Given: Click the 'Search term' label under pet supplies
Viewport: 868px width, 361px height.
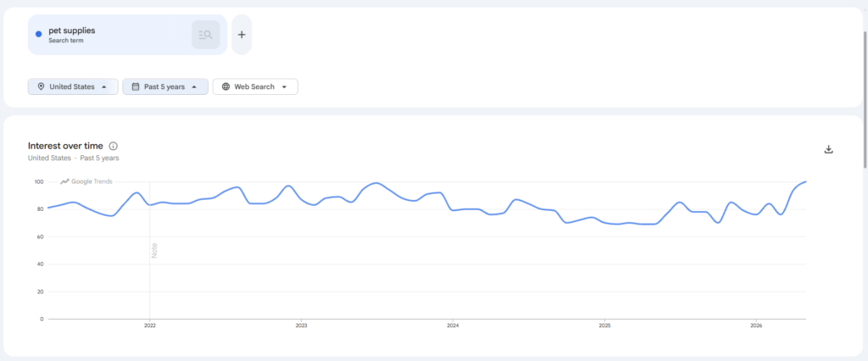Looking at the screenshot, I should 66,41.
